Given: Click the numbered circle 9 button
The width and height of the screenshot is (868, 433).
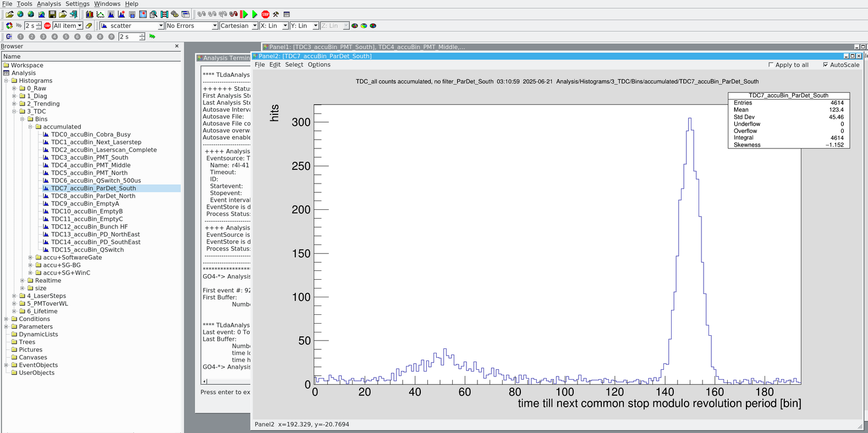Looking at the screenshot, I should click(x=111, y=36).
